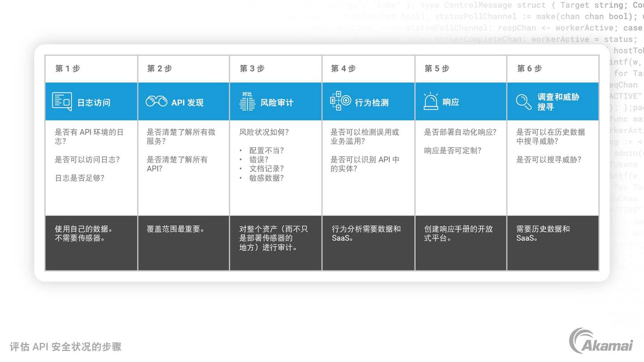Select the 第 4 步 column header
Screen dimensions: 644x362
point(343,68)
